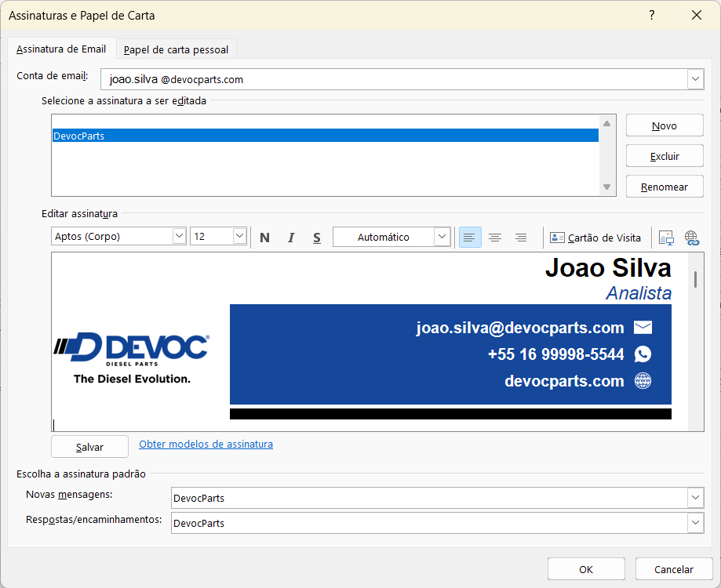
Task: Open the font size 12 dropdown
Action: coord(239,236)
